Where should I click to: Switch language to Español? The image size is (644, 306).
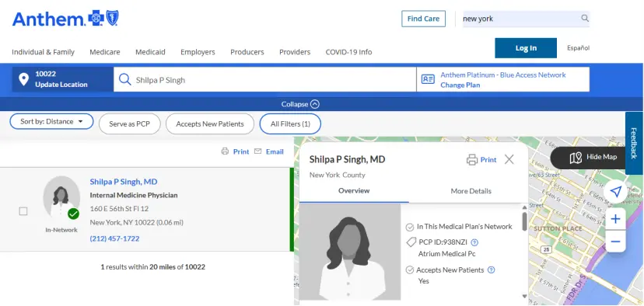(579, 48)
